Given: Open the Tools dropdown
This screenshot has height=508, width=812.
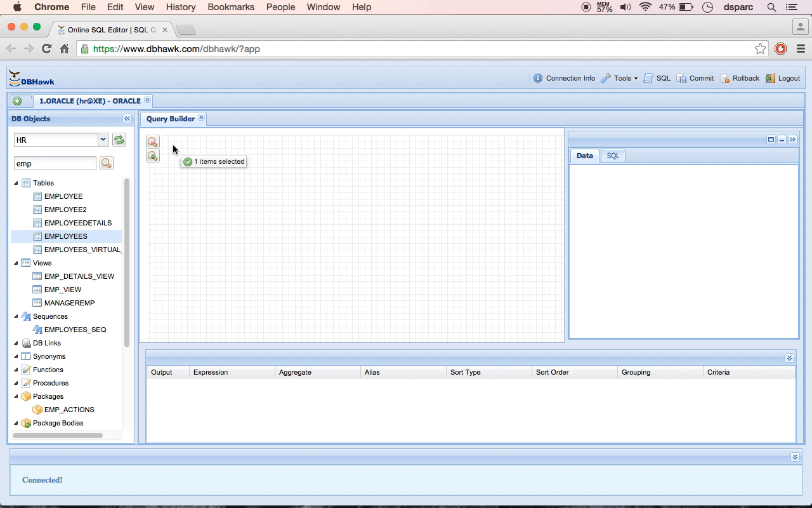Looking at the screenshot, I should point(619,78).
